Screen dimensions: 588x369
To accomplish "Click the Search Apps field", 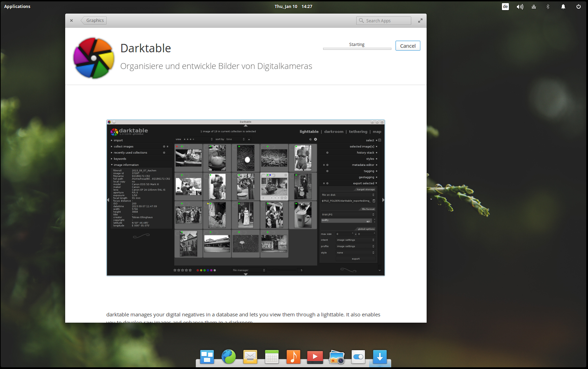I will 384,21.
